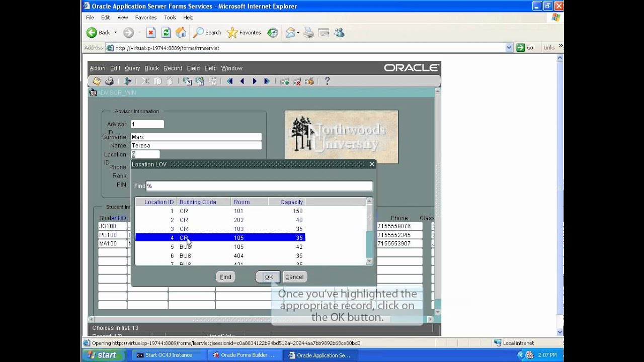Viewport: 644px width, 362px height.
Task: Go to previous record arrow
Action: pyautogui.click(x=242, y=81)
